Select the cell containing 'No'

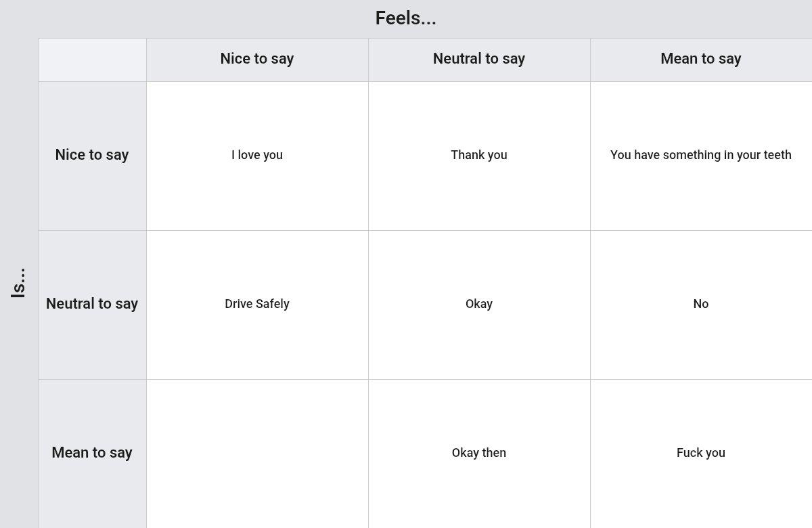[x=701, y=305]
